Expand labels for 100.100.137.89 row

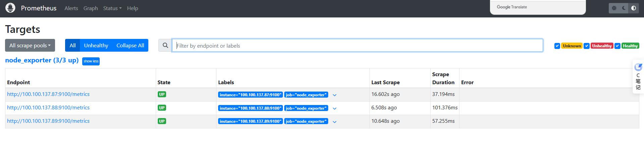(335, 122)
